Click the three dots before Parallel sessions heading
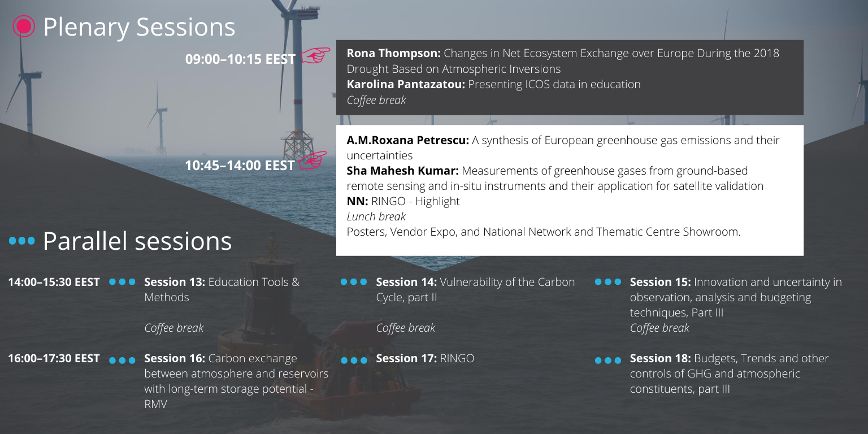 (x=23, y=241)
